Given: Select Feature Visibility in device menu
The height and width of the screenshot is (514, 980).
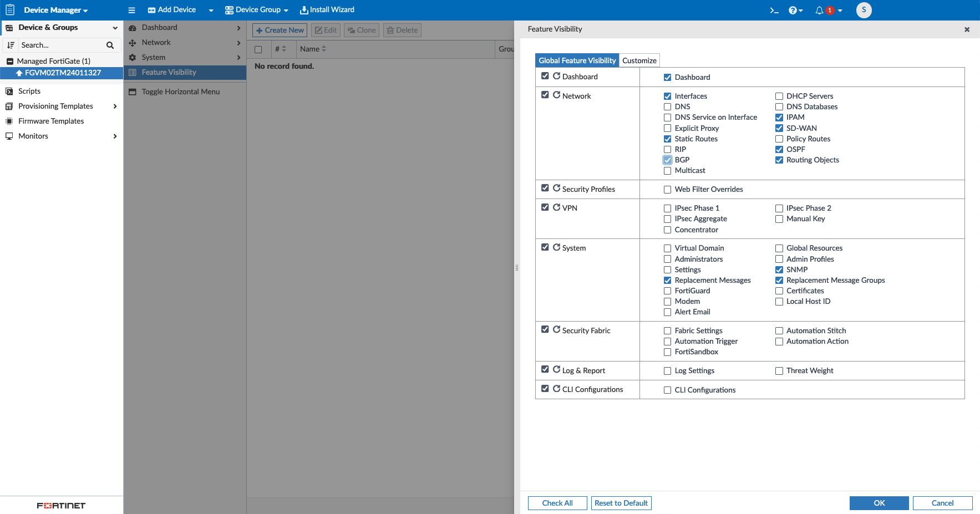Looking at the screenshot, I should click(x=185, y=73).
